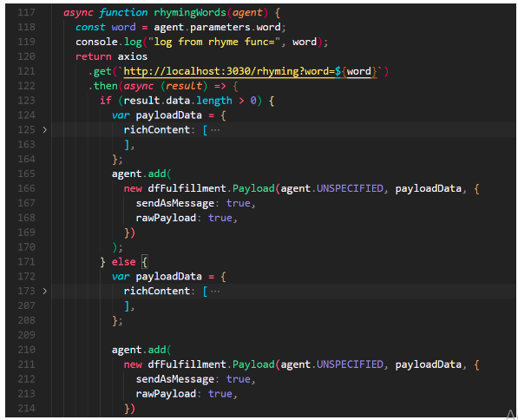The width and height of the screenshot is (518, 420).
Task: Click 'else' keyword on line 171
Action: coord(123,262)
